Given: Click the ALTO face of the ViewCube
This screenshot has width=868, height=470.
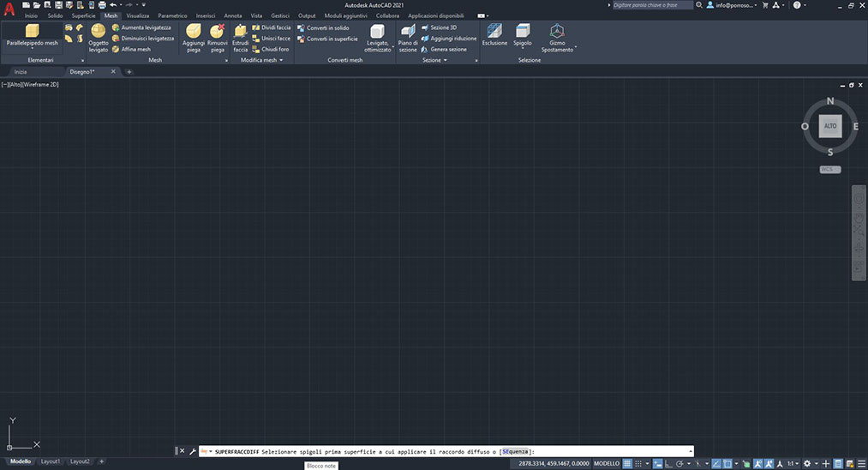Looking at the screenshot, I should [x=830, y=126].
